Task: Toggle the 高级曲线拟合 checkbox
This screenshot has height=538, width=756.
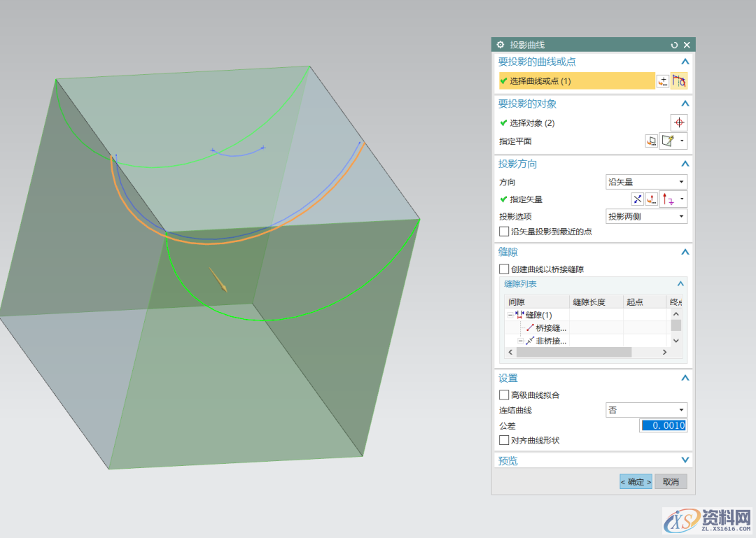Action: 504,395
